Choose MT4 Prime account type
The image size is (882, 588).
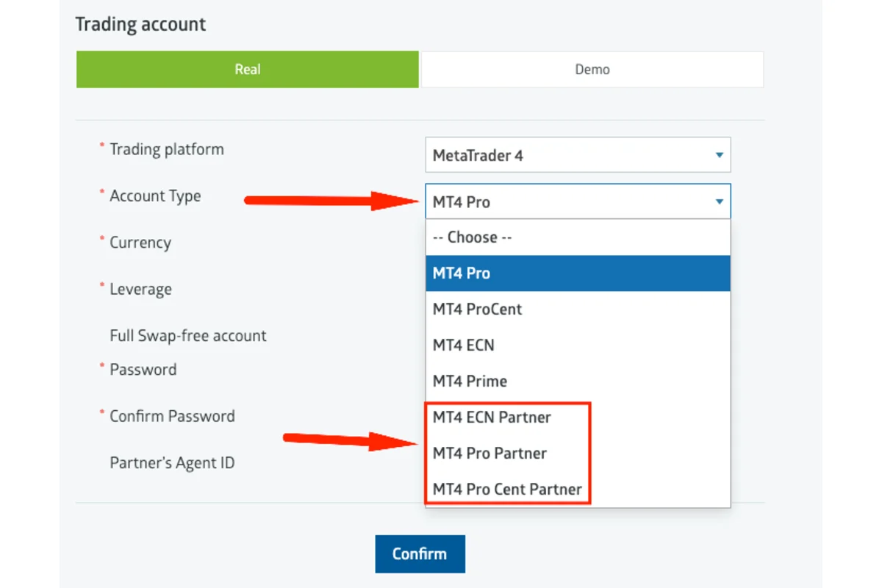click(x=578, y=381)
